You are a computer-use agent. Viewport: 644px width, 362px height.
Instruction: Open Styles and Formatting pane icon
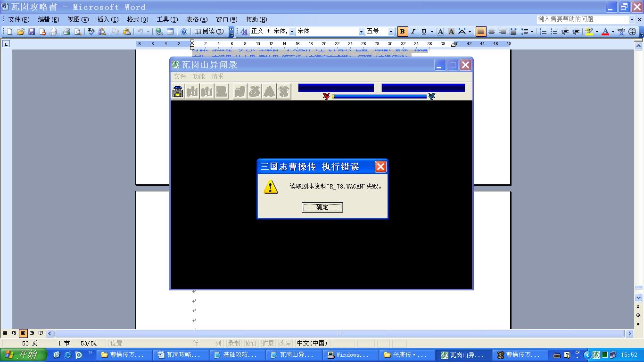pos(244,32)
